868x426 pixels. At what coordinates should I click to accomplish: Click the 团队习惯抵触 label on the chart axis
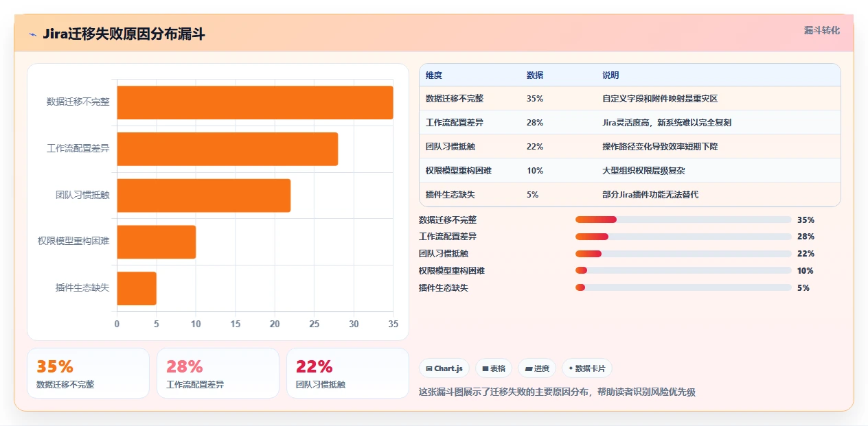pos(82,195)
